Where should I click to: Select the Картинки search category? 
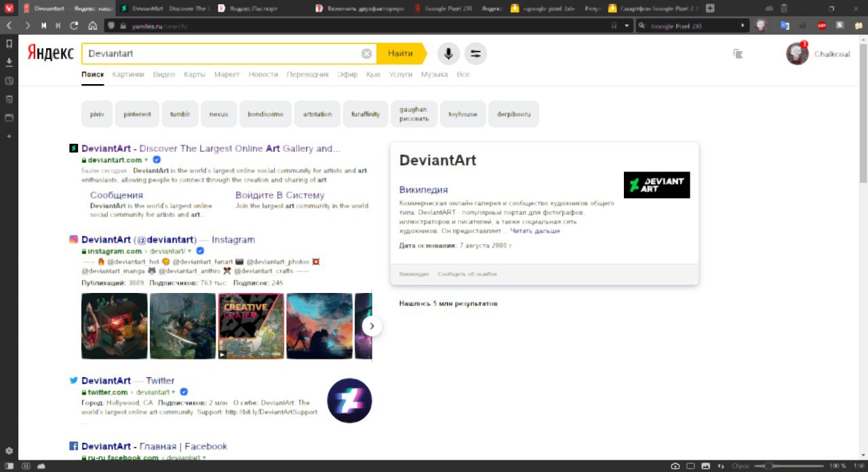128,75
